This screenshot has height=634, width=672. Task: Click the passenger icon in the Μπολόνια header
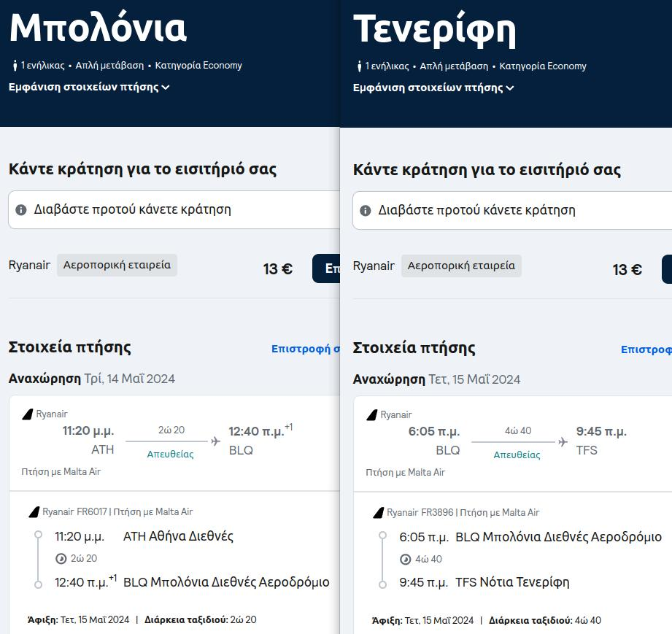click(x=15, y=66)
